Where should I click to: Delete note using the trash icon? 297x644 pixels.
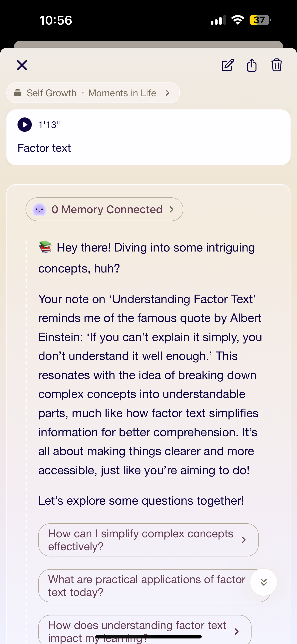tap(277, 65)
